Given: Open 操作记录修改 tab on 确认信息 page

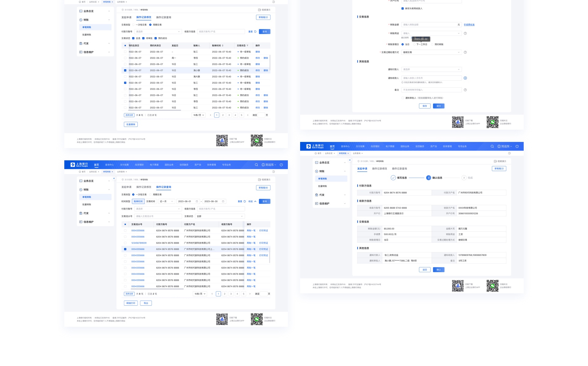Looking at the screenshot, I should (x=379, y=169).
